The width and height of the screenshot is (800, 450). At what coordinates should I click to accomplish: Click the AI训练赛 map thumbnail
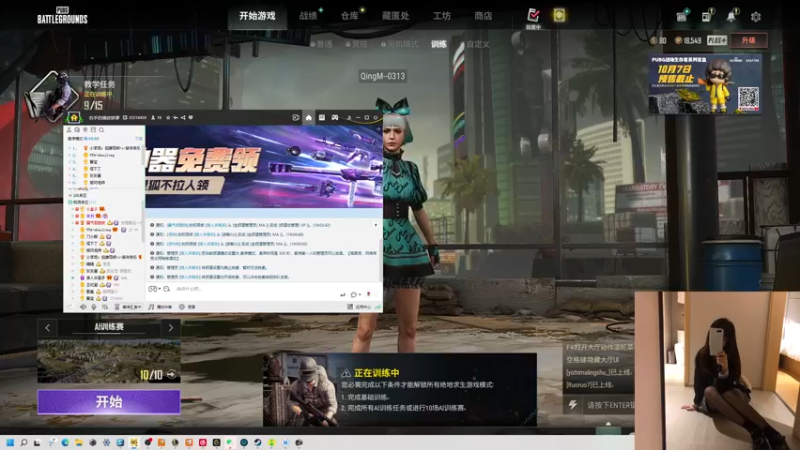109,361
